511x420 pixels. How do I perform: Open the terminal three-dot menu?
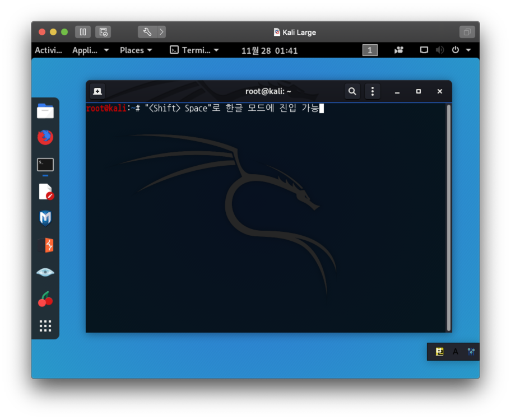[x=373, y=91]
